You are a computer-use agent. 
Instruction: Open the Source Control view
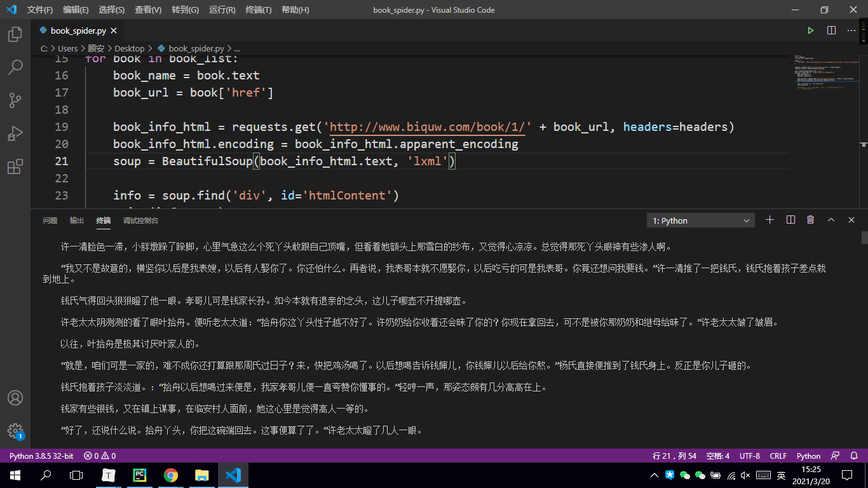pyautogui.click(x=15, y=100)
